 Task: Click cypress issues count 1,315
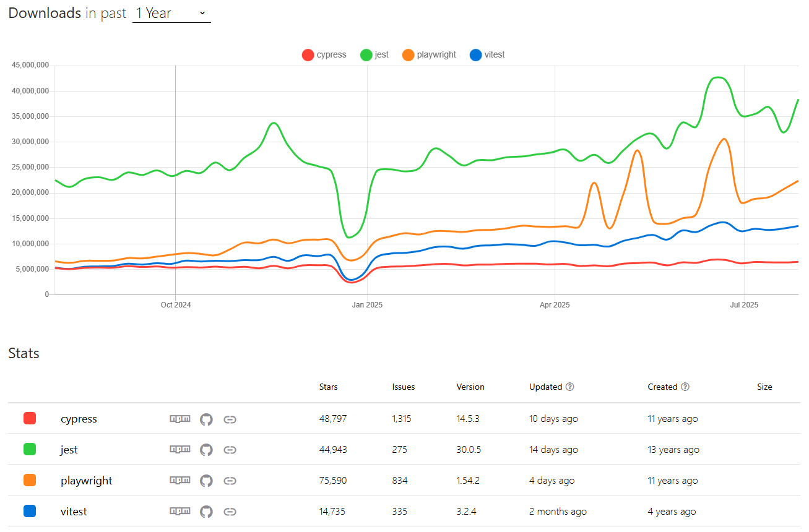(x=402, y=419)
